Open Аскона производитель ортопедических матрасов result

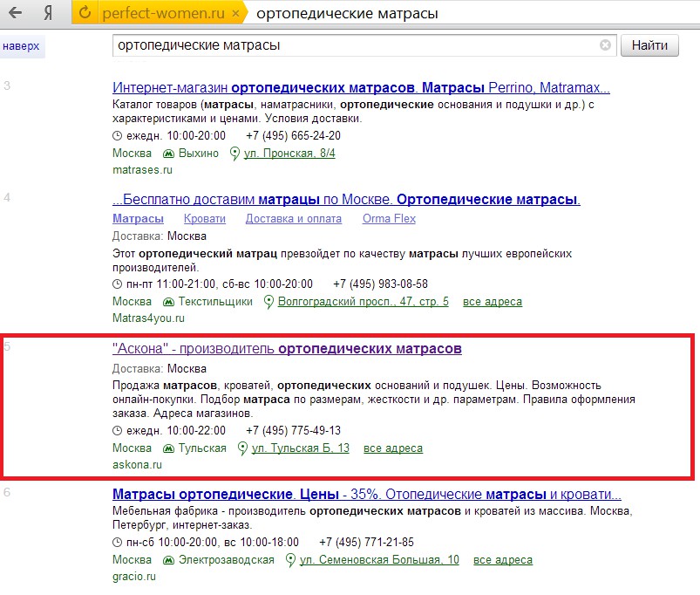pos(287,348)
